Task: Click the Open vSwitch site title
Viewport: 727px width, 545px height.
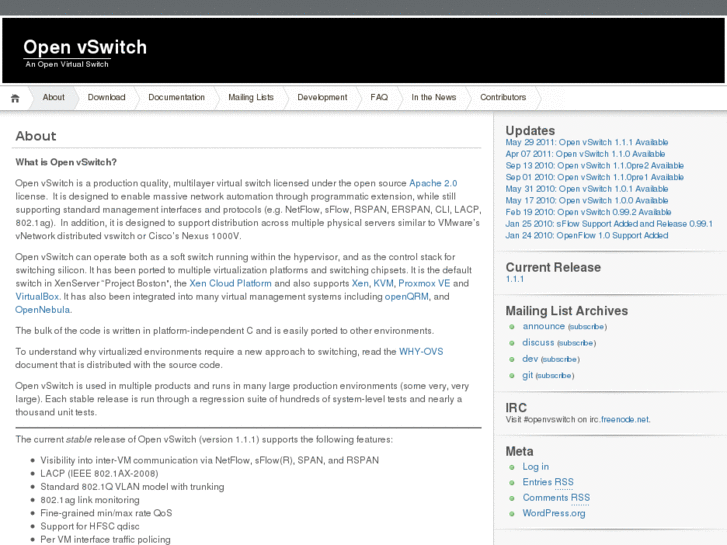Action: (x=85, y=47)
